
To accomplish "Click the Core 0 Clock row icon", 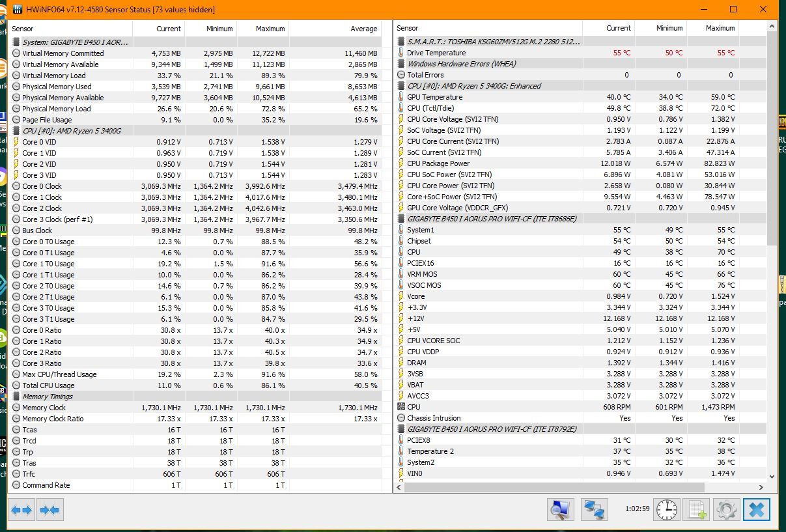I will [16, 186].
